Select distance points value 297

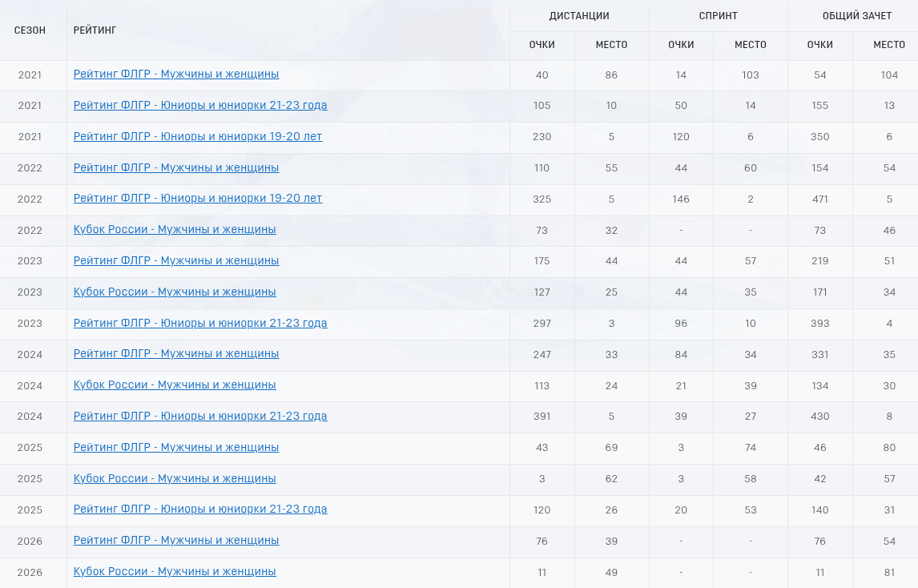[542, 324]
